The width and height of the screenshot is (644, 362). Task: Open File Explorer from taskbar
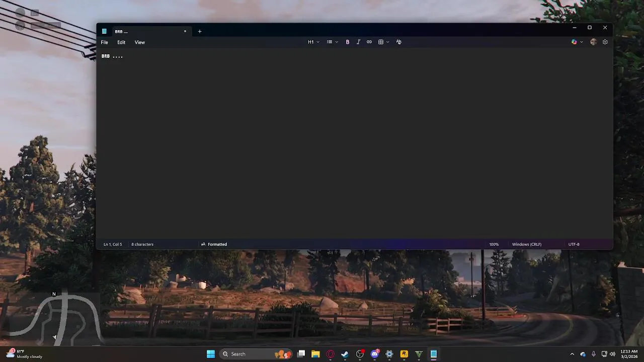(x=315, y=354)
